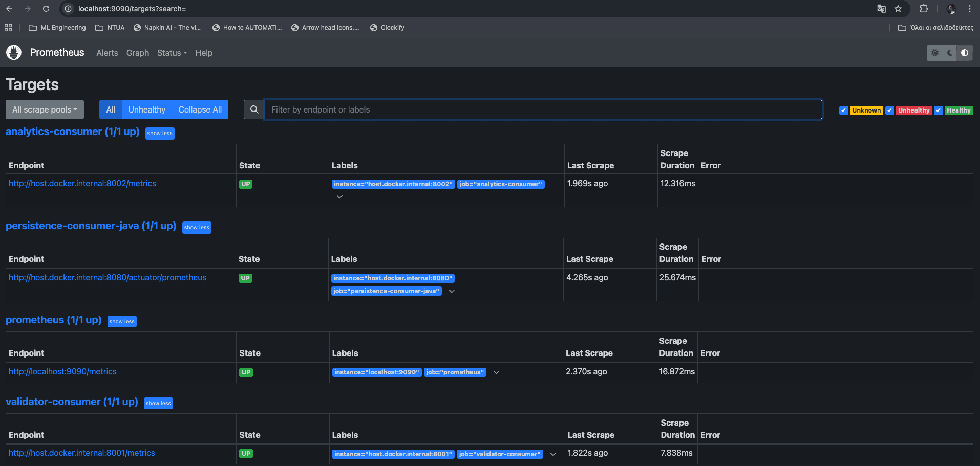Image resolution: width=980 pixels, height=466 pixels.
Task: Click the Prometheus flame logo
Action: (x=14, y=52)
